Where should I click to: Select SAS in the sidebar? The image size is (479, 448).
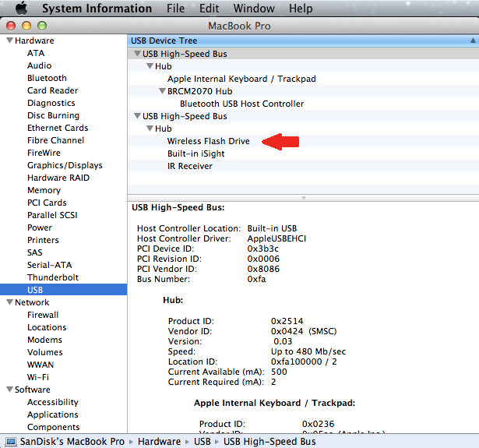pos(34,252)
